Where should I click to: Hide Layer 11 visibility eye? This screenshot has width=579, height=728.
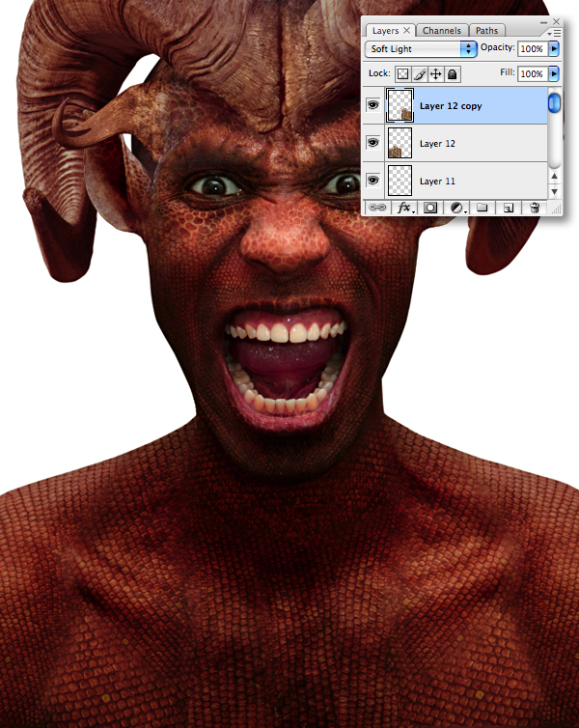click(373, 181)
